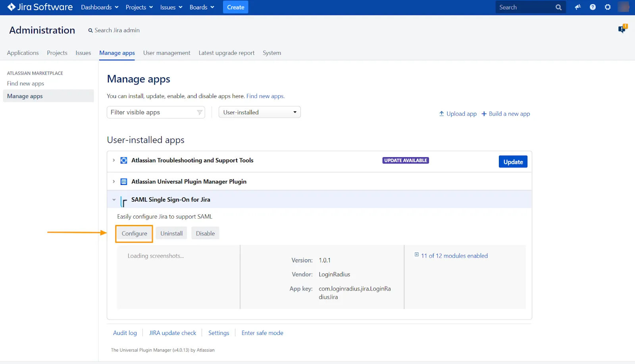The height and width of the screenshot is (364, 635).
Task: Click the filter funnel icon
Action: (200, 112)
